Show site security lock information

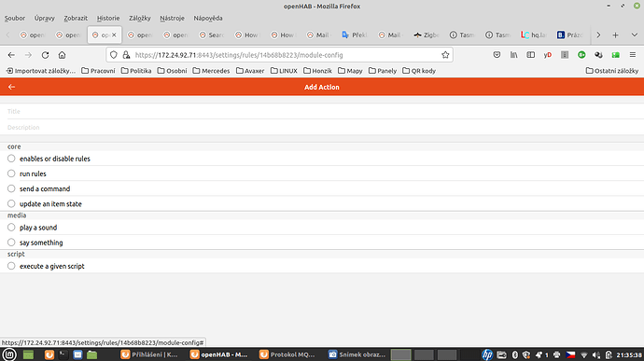point(126,55)
